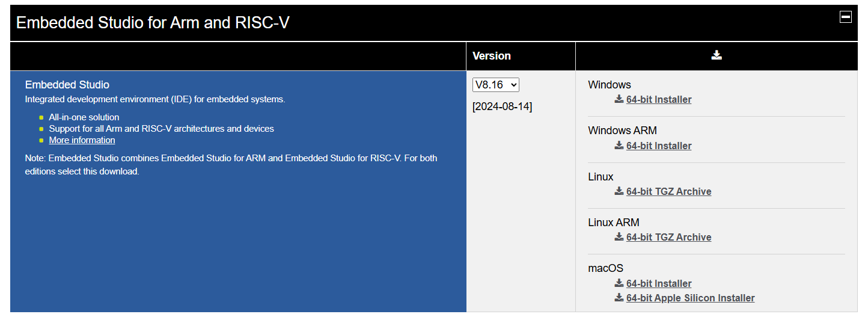The height and width of the screenshot is (317, 868).
Task: Click the download icon beside Windows 64-bit Installer
Action: point(619,99)
